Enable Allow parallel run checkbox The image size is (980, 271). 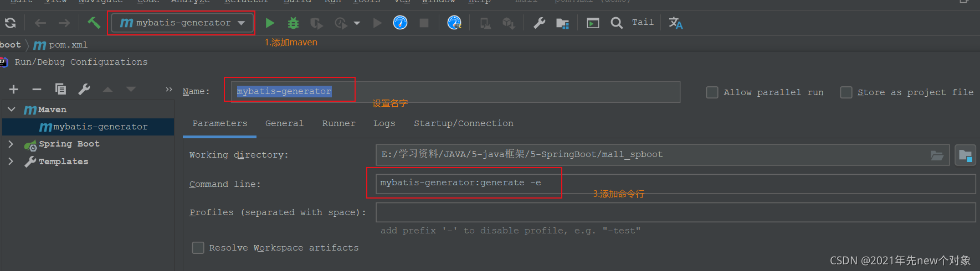[x=712, y=92]
